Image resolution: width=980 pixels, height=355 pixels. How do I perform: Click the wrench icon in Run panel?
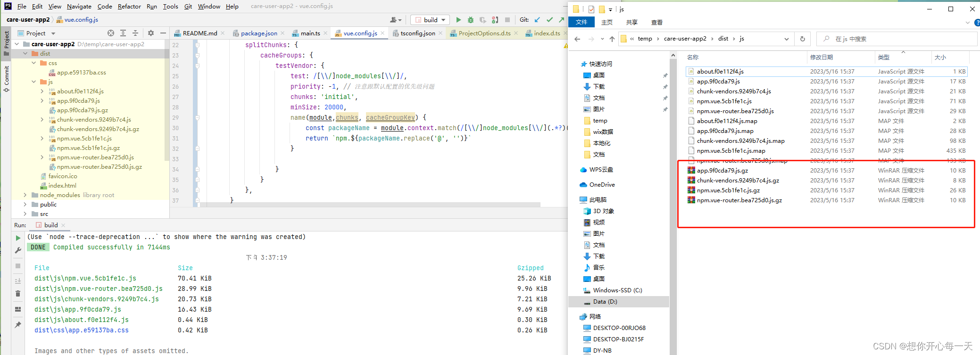(18, 250)
